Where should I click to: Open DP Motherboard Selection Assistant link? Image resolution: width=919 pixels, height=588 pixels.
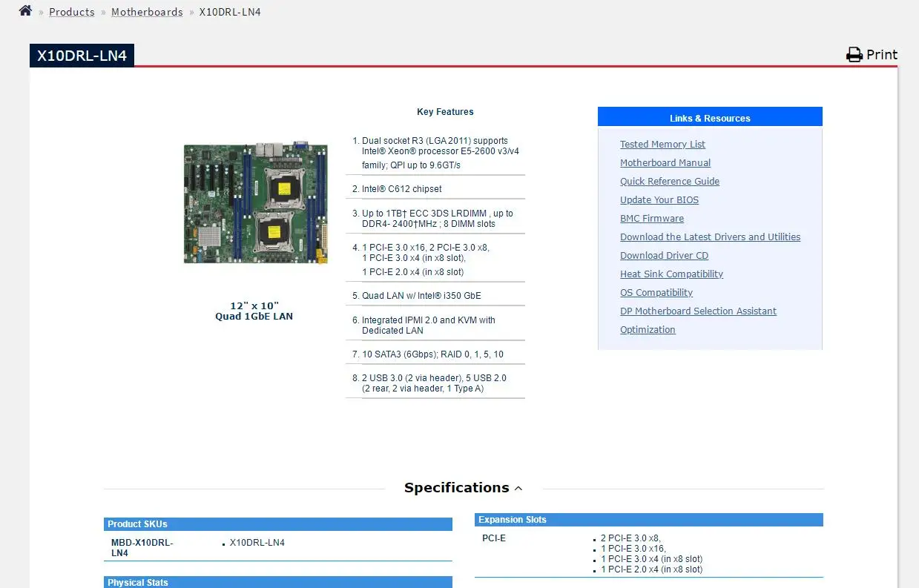(x=698, y=311)
